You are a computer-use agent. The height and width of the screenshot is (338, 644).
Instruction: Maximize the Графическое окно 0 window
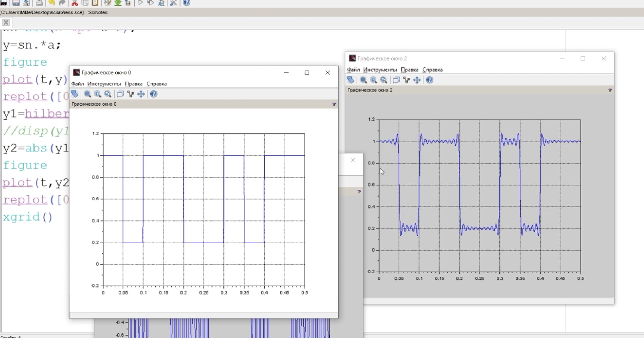307,72
